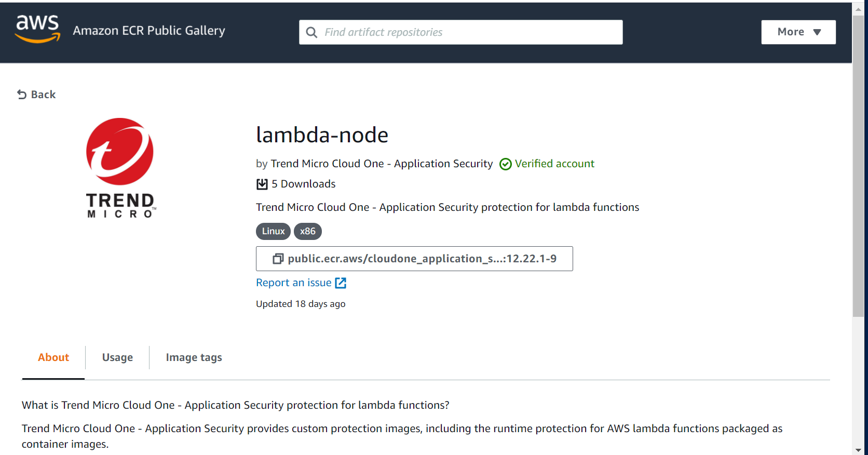The width and height of the screenshot is (868, 455).
Task: Click the search magnifier icon
Action: coord(311,32)
